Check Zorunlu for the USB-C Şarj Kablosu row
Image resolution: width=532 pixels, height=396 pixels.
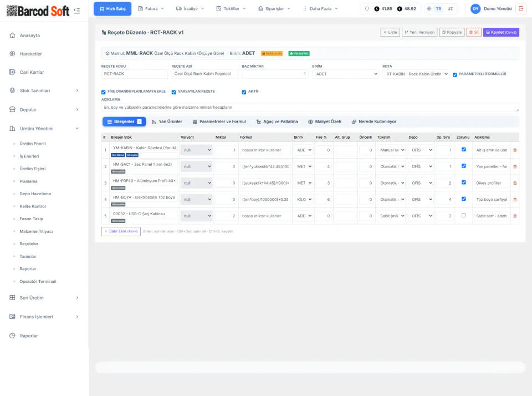point(464,215)
